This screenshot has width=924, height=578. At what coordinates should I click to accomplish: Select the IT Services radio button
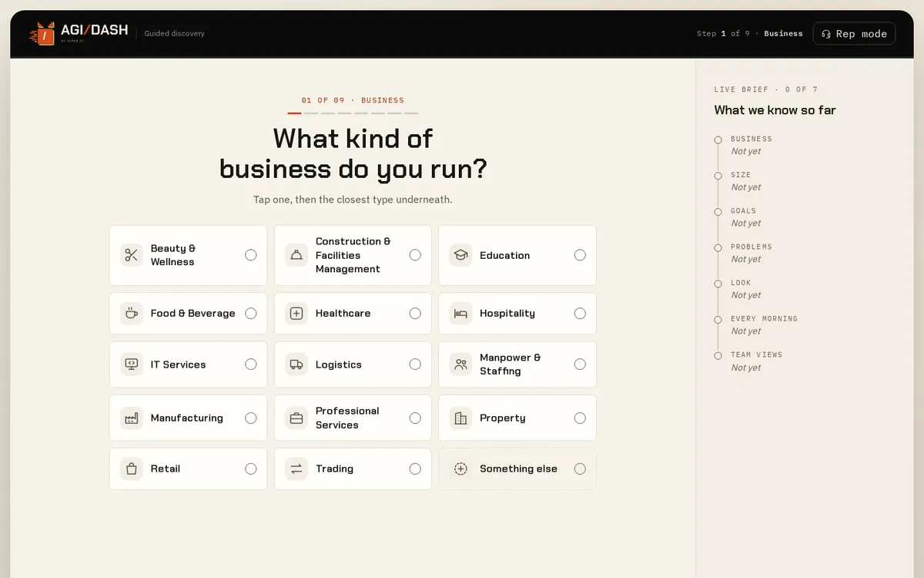click(251, 365)
